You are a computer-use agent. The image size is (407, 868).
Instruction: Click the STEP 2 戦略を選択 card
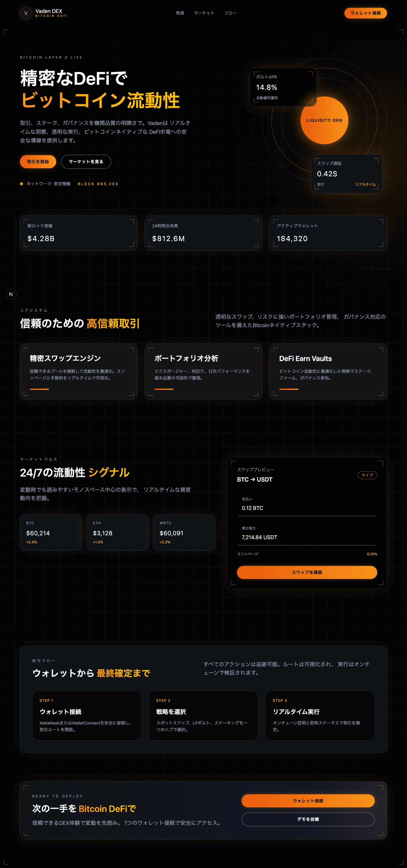tap(203, 715)
